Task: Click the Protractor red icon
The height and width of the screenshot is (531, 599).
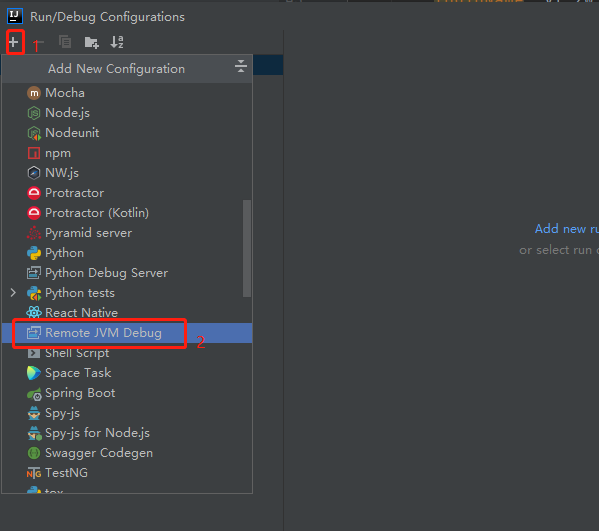Action: (34, 193)
